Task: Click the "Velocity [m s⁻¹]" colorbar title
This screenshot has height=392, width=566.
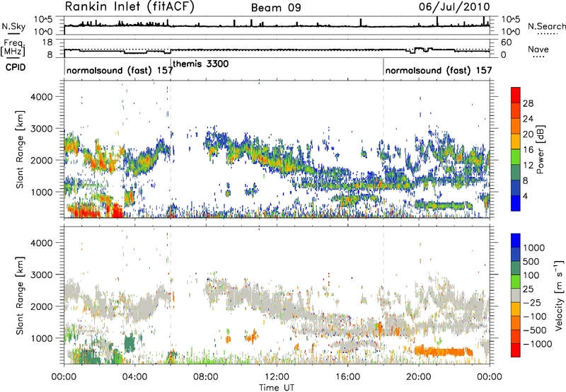Action: click(559, 295)
